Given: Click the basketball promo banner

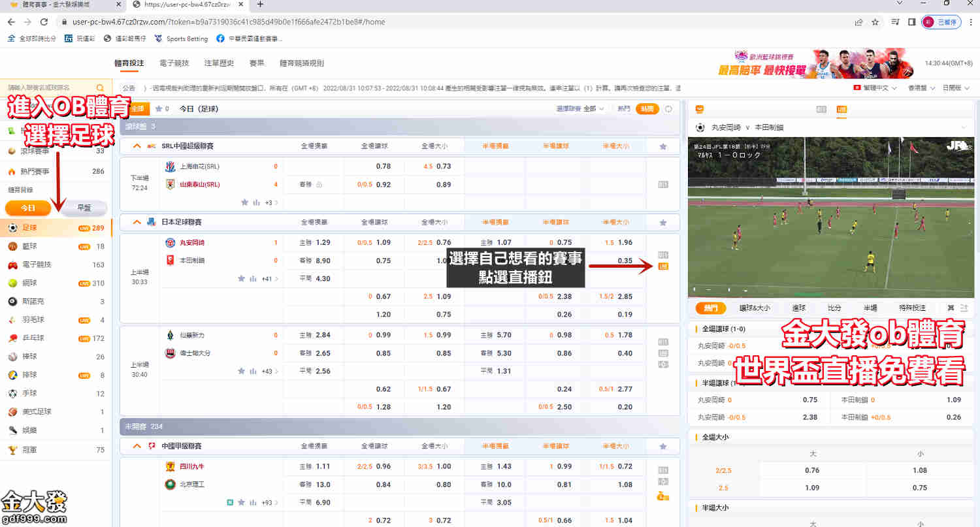Looking at the screenshot, I should pyautogui.click(x=815, y=63).
